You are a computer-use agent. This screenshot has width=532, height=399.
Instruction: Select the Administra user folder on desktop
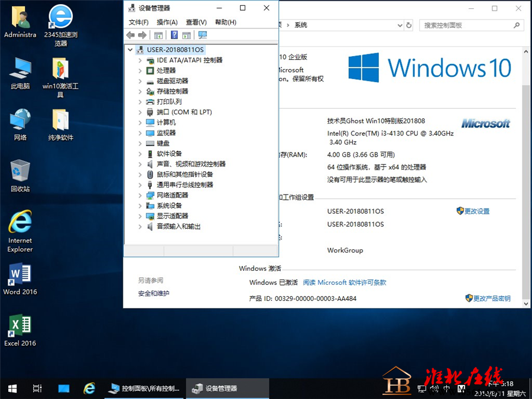20,21
